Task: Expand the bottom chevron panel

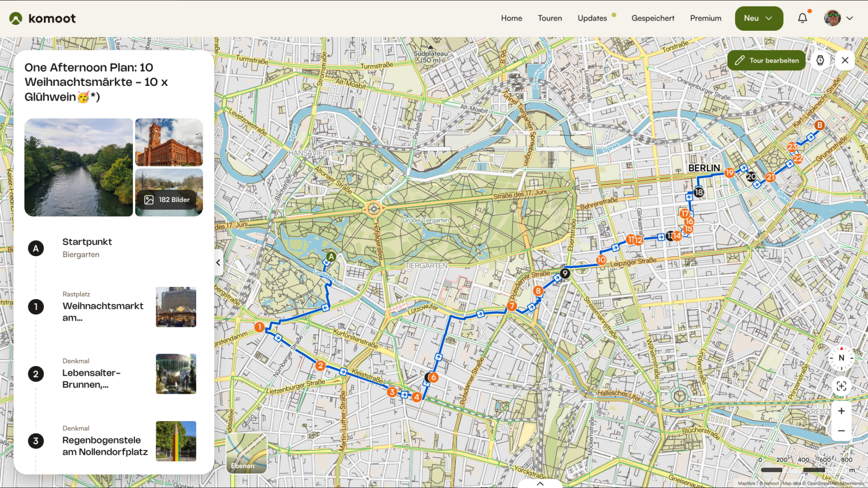Action: click(539, 483)
